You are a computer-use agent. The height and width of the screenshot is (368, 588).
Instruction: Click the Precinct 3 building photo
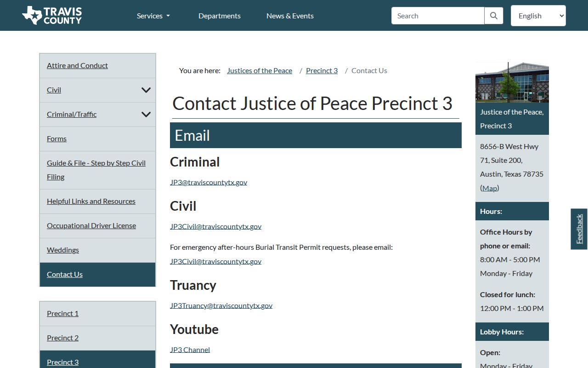point(512,82)
